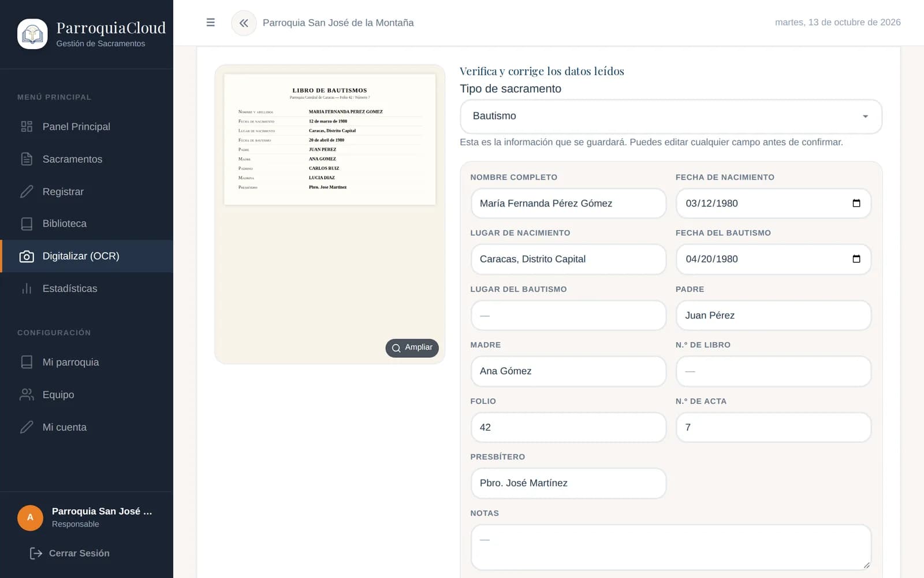Click the Cerrar Sesión link

tap(69, 553)
